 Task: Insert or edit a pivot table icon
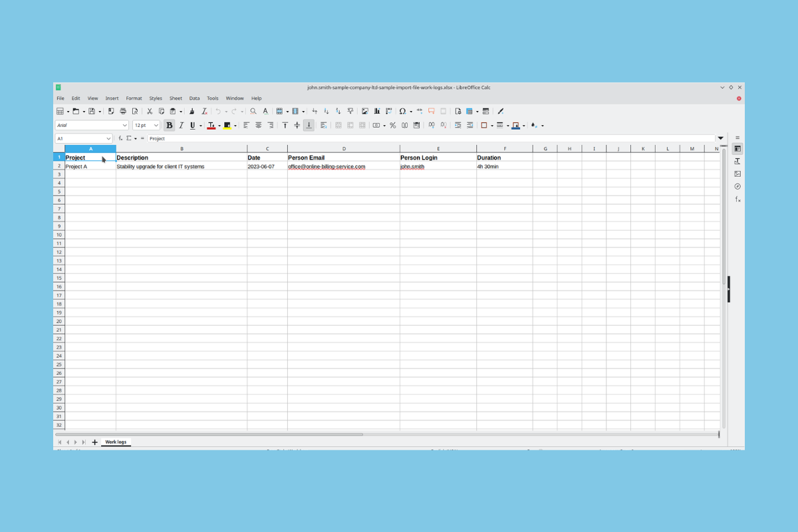[x=388, y=111]
